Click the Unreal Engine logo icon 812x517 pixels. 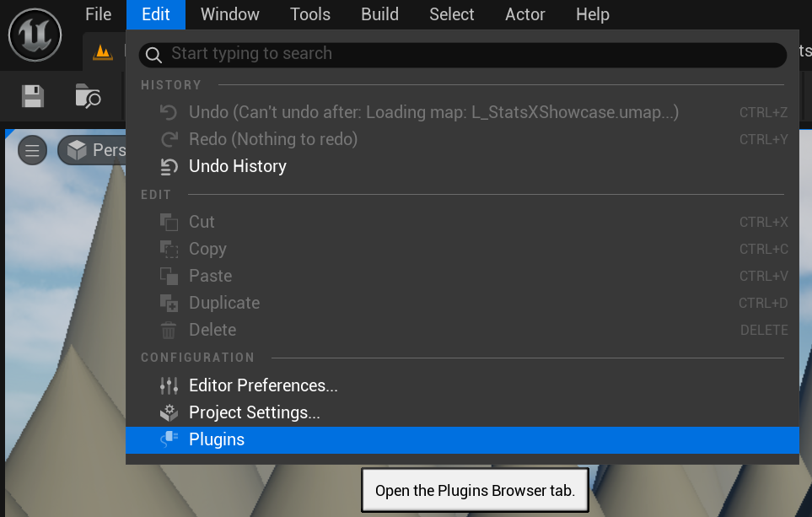tap(35, 35)
